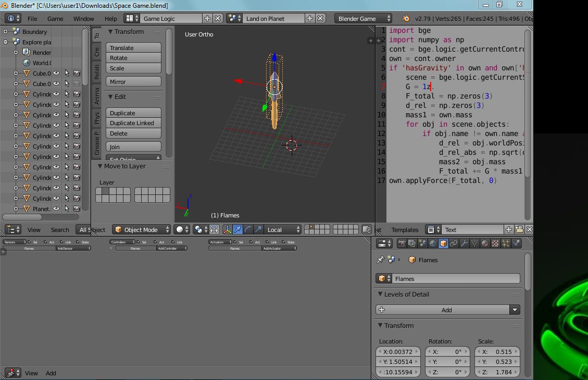This screenshot has height=380, width=588.
Task: Open the Particles properties tab (sparkles icon)
Action: (506, 243)
